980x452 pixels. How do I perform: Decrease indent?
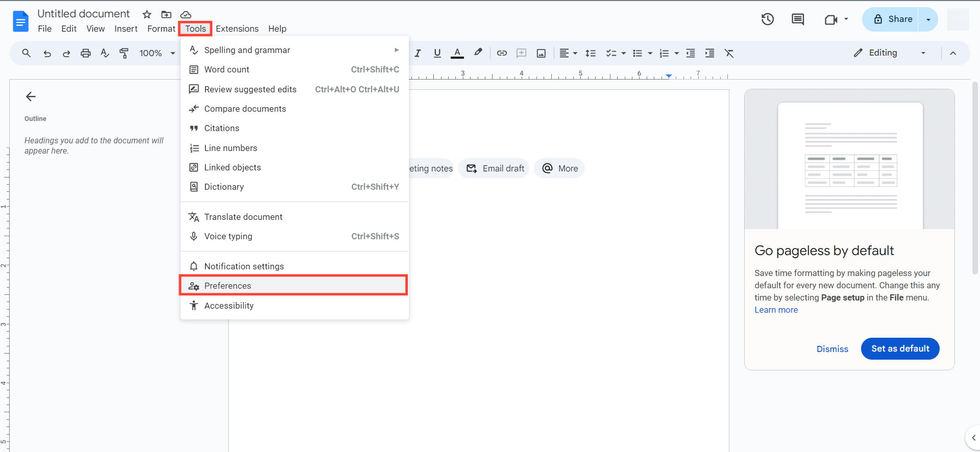pyautogui.click(x=691, y=53)
